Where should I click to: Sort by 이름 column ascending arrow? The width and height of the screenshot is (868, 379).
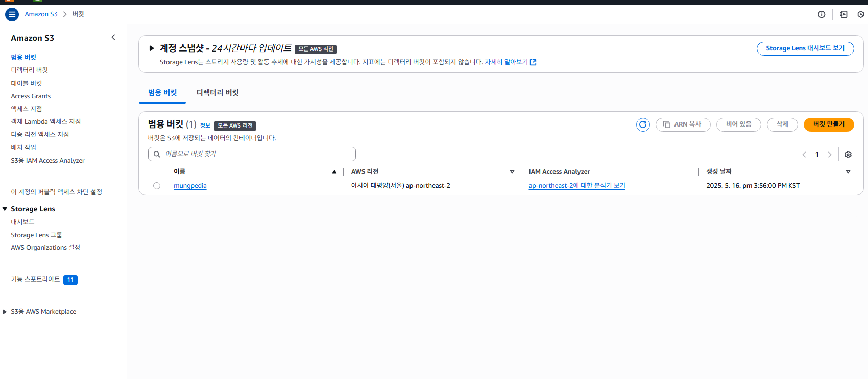[334, 172]
